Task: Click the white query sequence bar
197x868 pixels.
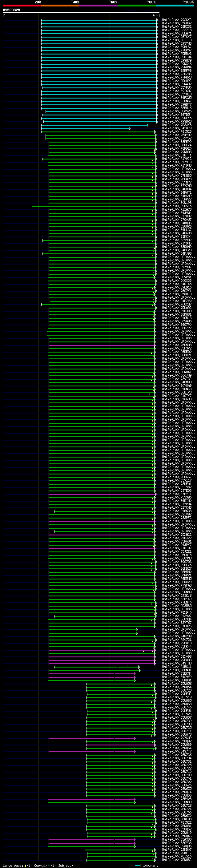Action: pos(81,13)
